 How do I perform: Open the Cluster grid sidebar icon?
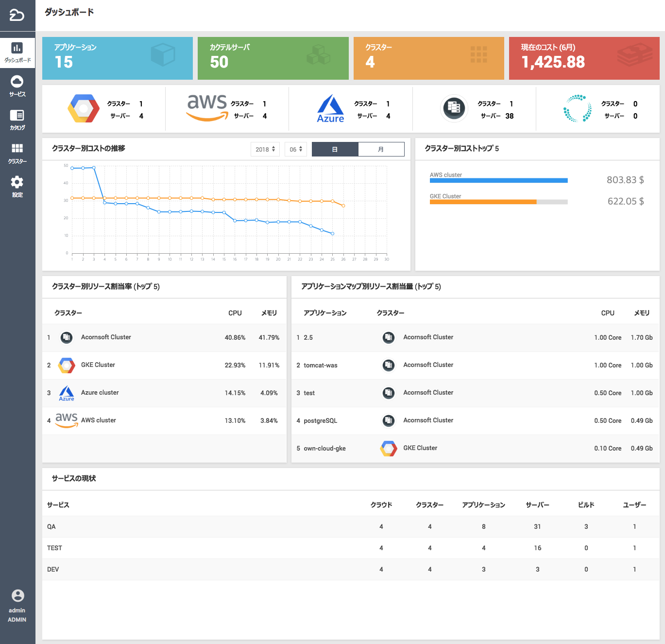17,153
